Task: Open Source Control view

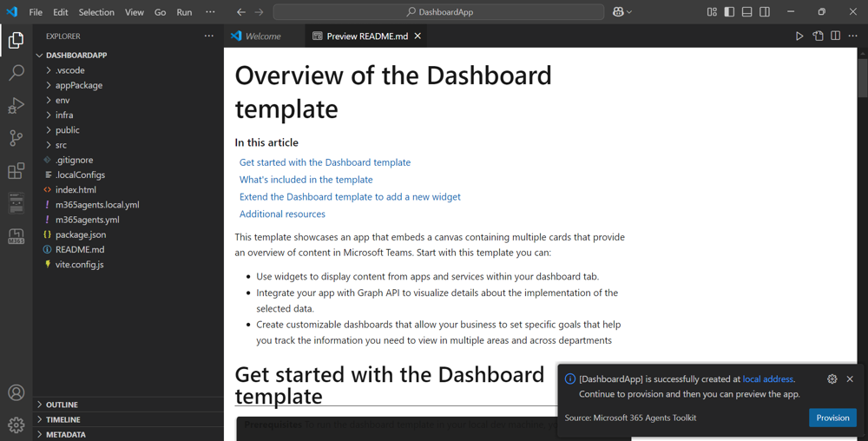Action: (x=16, y=138)
